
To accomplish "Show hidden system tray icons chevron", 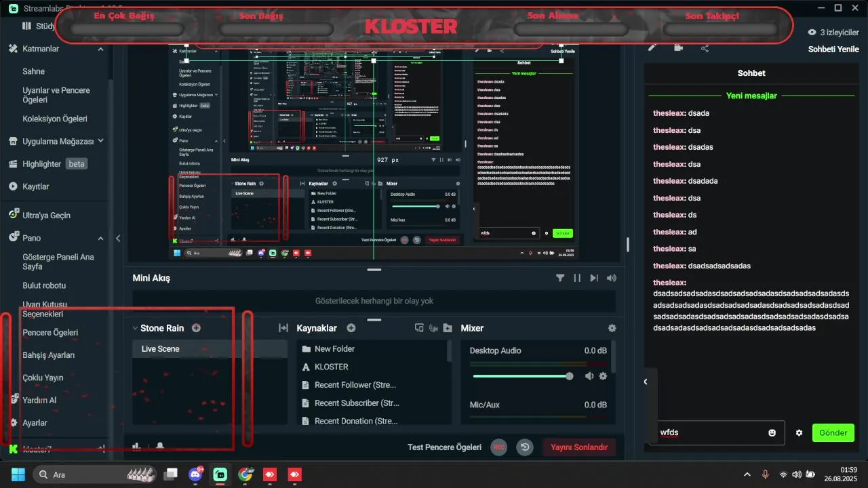I will coord(747,474).
